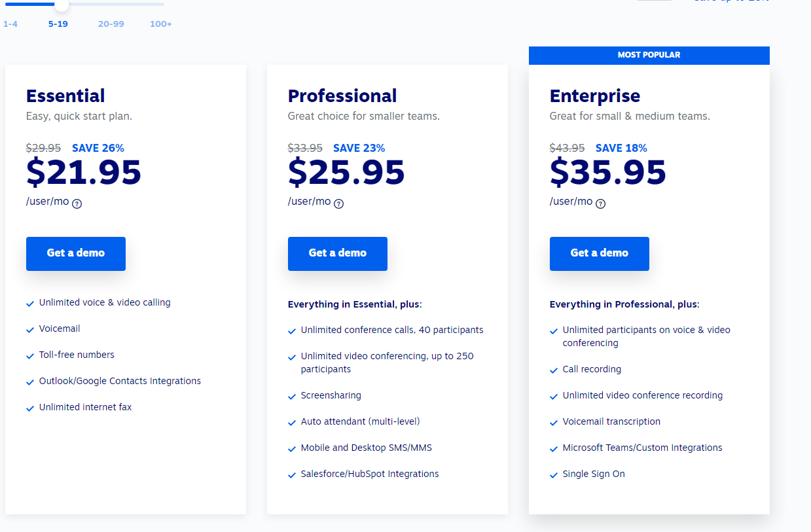811x532 pixels.
Task: Click the checkmark beside Toll-free numbers
Action: [x=30, y=356]
